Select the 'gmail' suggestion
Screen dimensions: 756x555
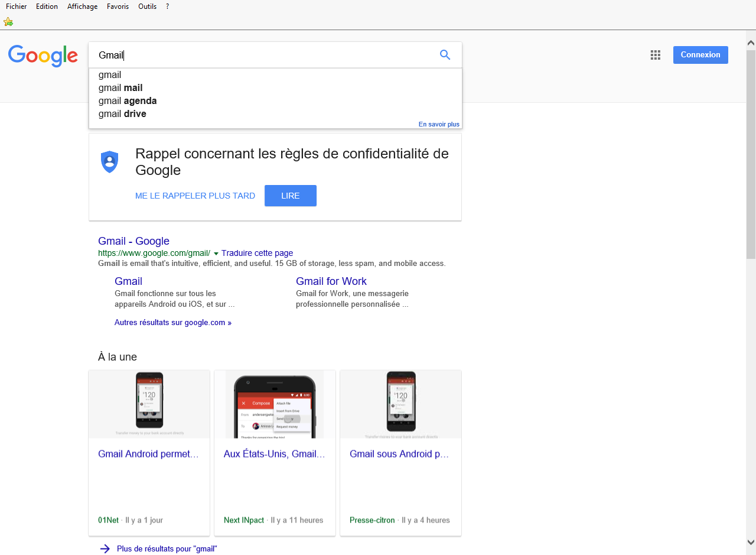[x=275, y=75]
